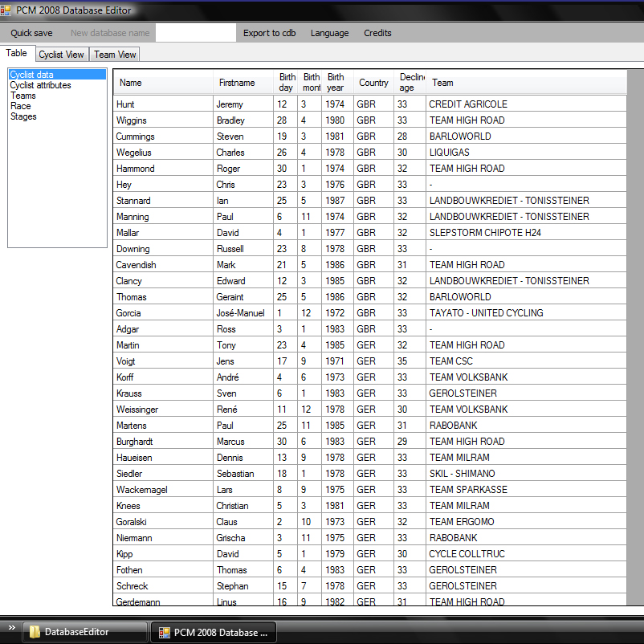Select Race in the table list
644x644 pixels.
click(x=21, y=106)
